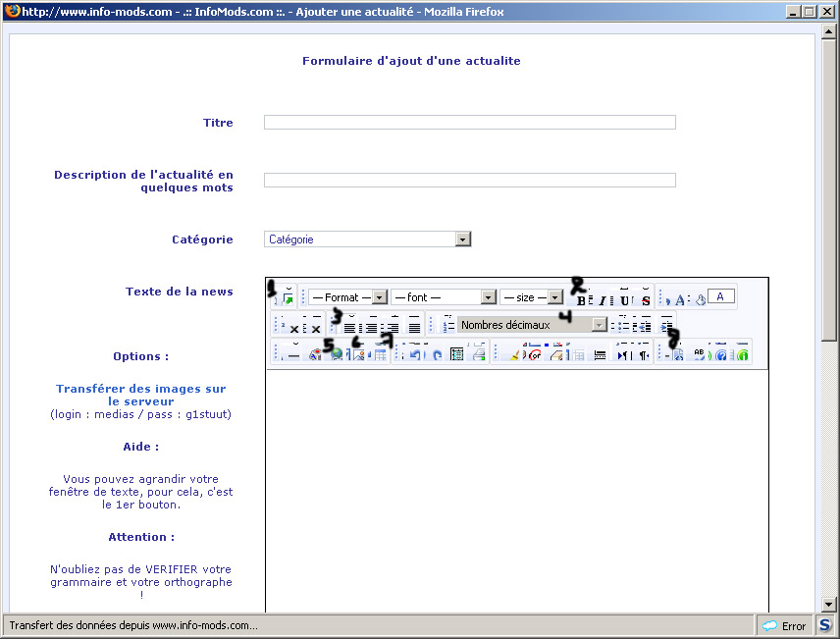Maximize the editor with the green-arrow button

(x=289, y=299)
